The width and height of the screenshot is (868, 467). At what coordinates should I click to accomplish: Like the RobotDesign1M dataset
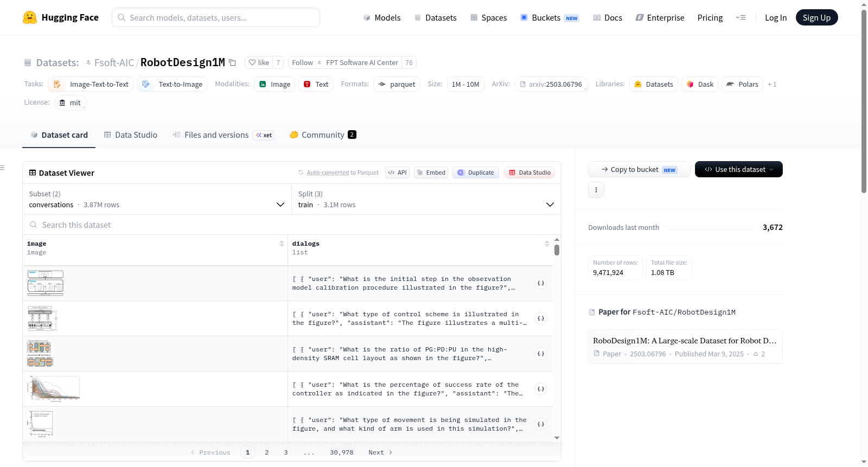(259, 62)
